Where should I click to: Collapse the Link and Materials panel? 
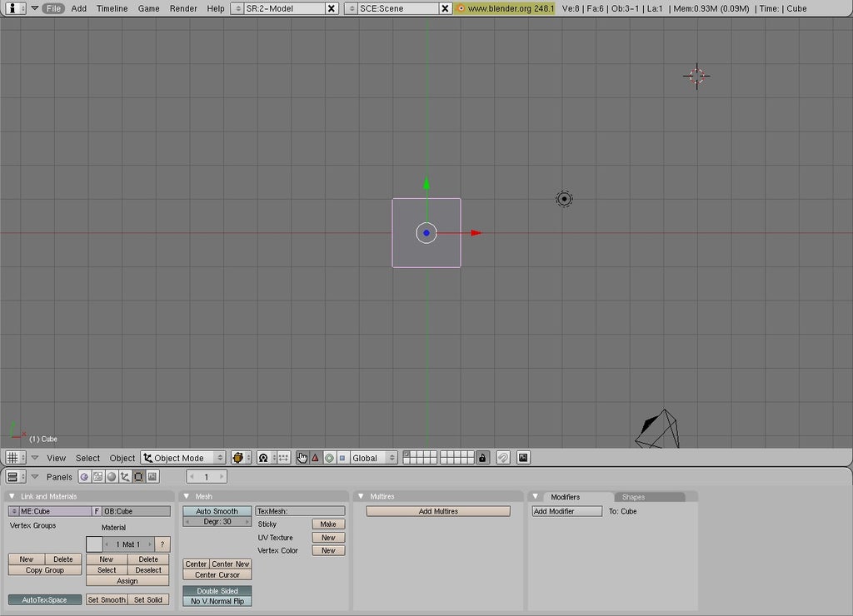point(12,497)
